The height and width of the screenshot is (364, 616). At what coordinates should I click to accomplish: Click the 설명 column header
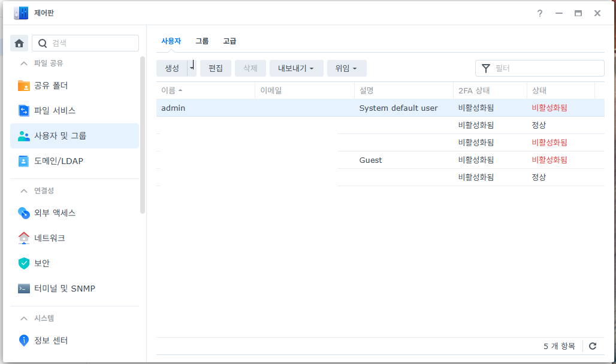click(x=404, y=90)
